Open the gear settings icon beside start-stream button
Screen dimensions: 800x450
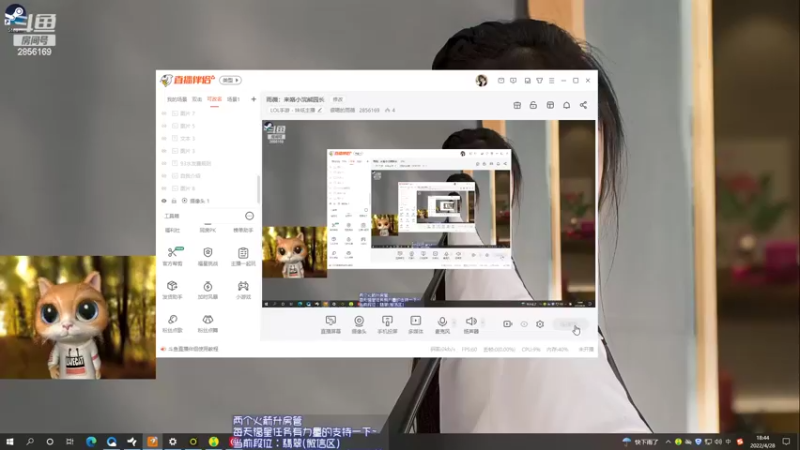coord(540,324)
